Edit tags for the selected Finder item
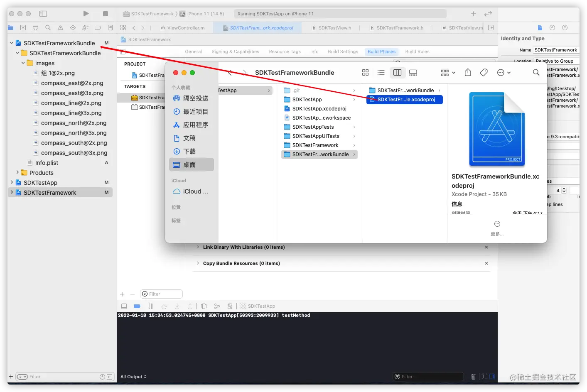 [484, 73]
